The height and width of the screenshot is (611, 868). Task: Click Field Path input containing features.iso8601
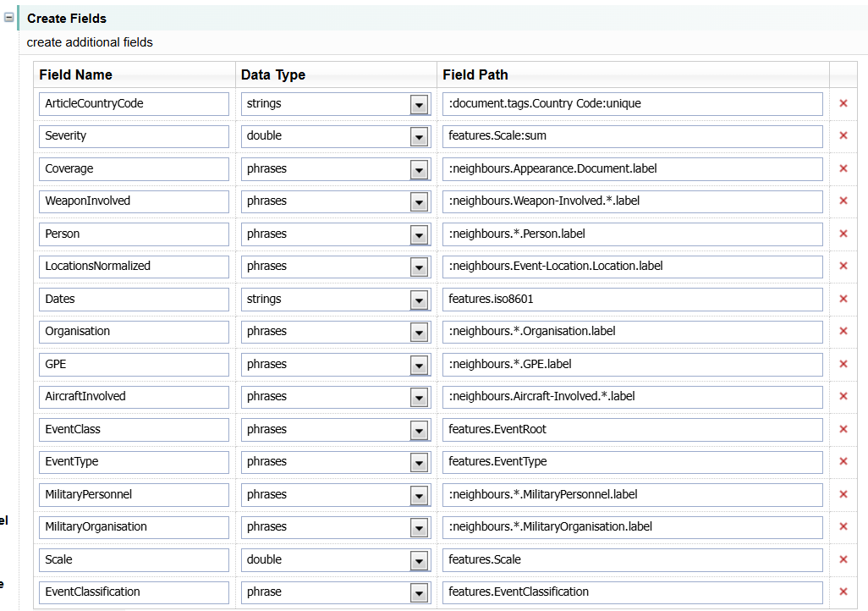632,299
